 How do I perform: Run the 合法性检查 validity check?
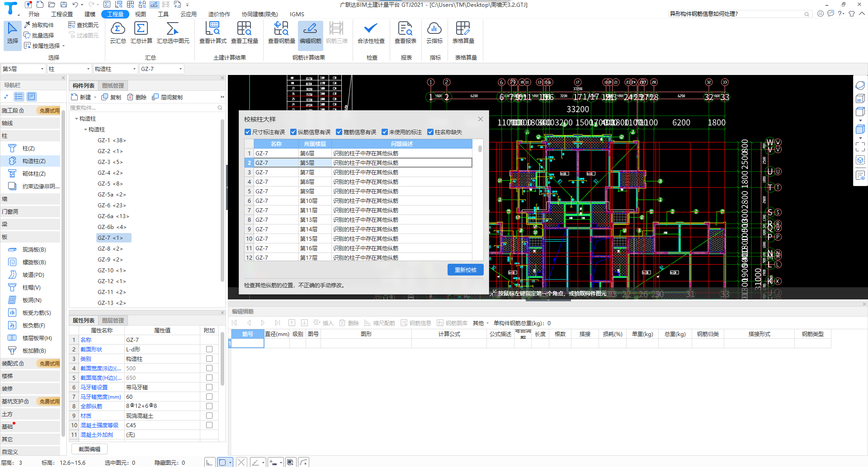point(371,33)
